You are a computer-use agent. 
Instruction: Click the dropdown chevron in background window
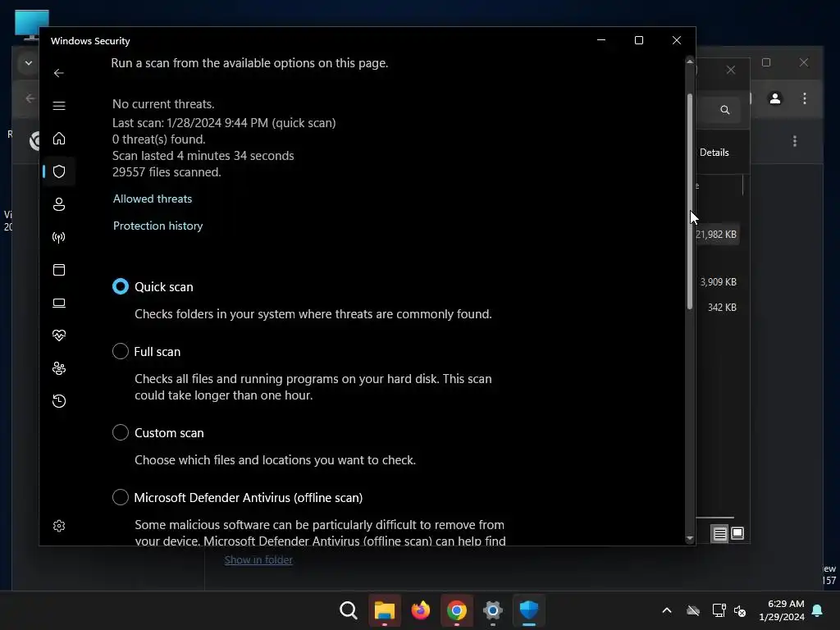[x=29, y=63]
